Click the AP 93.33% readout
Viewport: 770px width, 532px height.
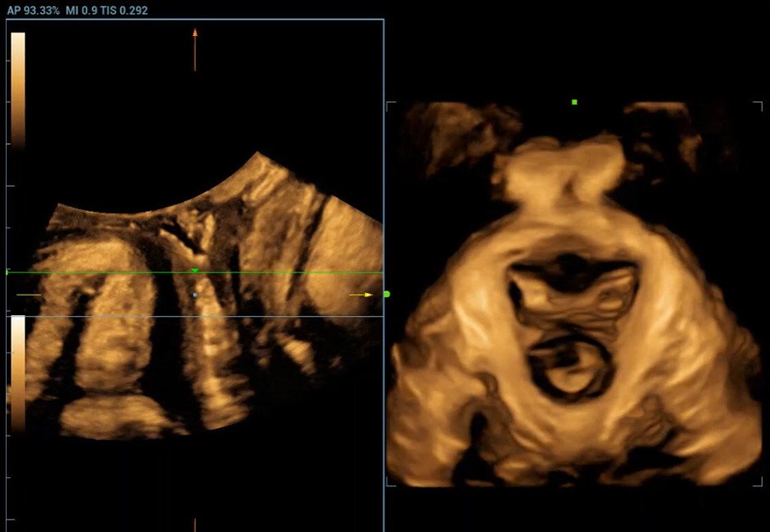click(29, 11)
